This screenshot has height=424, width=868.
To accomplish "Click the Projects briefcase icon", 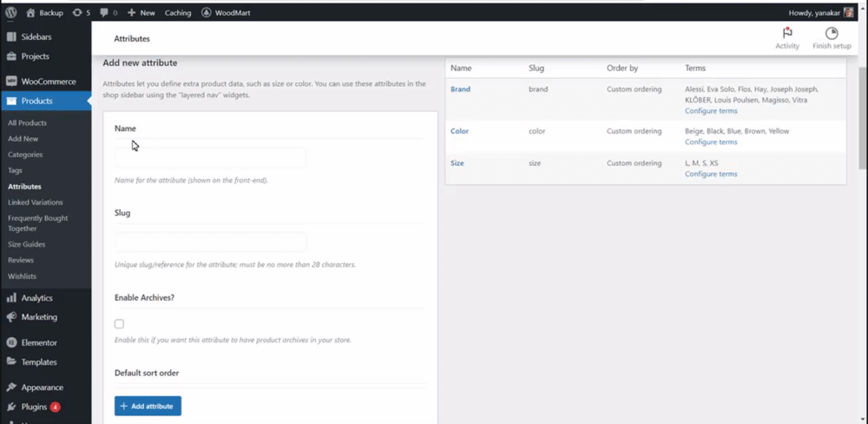I will [x=11, y=56].
